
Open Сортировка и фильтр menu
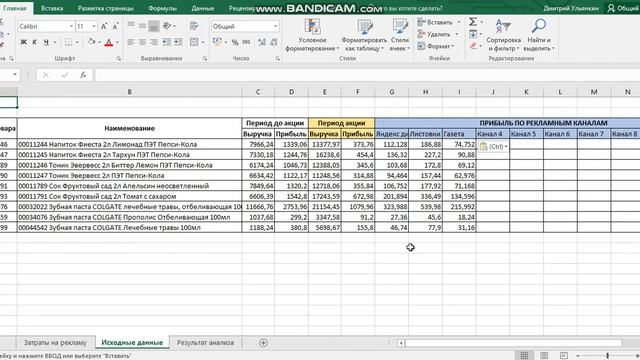coord(504,36)
